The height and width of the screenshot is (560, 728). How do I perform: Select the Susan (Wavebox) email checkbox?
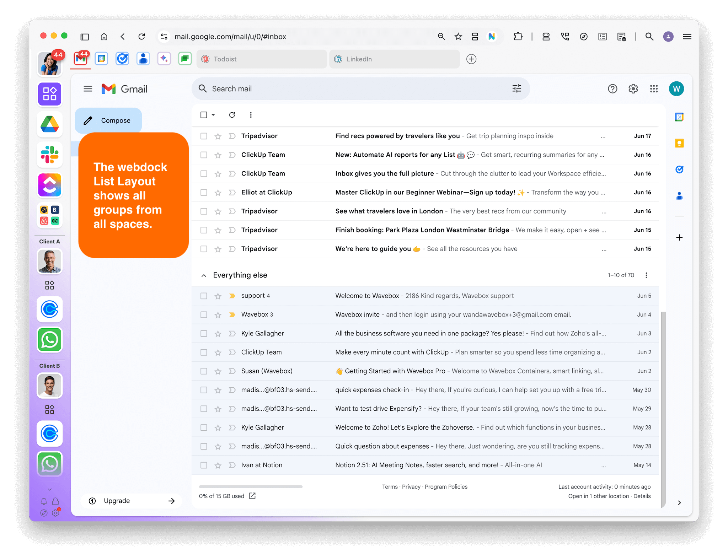point(204,371)
